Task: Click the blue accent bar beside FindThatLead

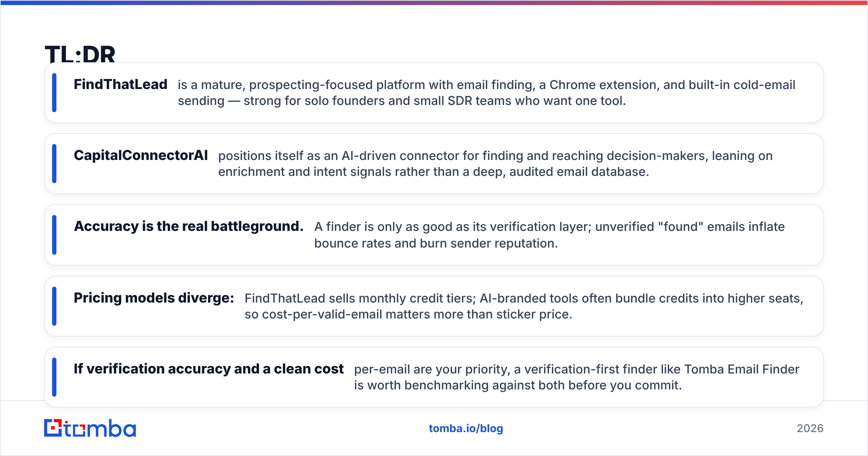Action: pyautogui.click(x=54, y=93)
